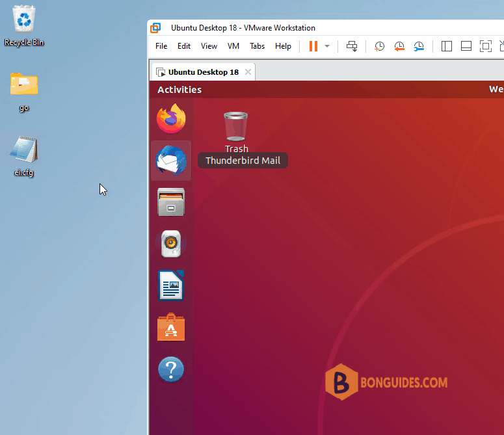Screen dimensions: 504x435
Task: Open the Tabs menu
Action: (x=257, y=46)
